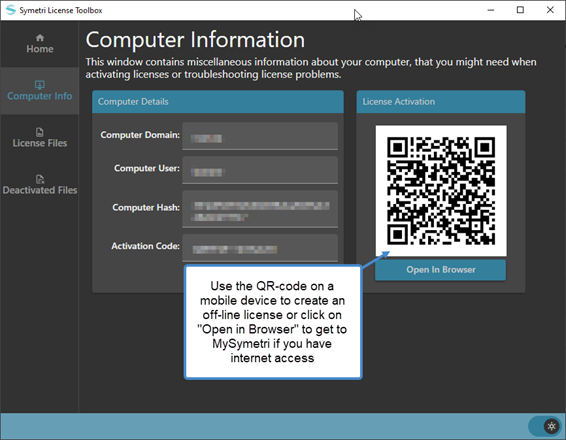Image resolution: width=566 pixels, height=440 pixels.
Task: Click the Computer Details panel header
Action: coord(218,102)
